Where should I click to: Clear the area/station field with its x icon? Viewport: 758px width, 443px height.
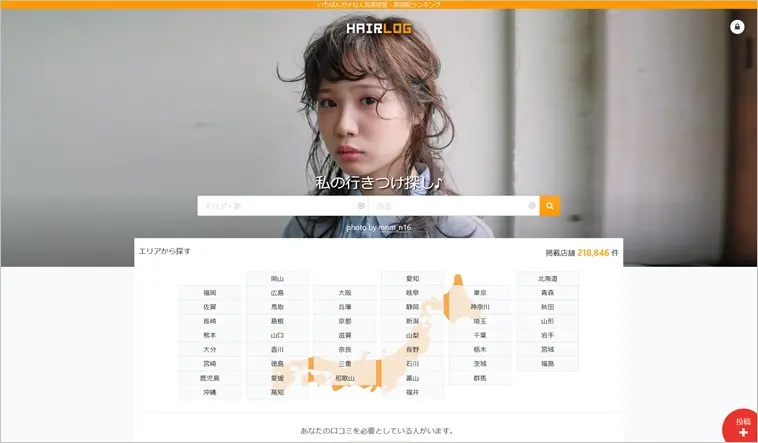[361, 206]
